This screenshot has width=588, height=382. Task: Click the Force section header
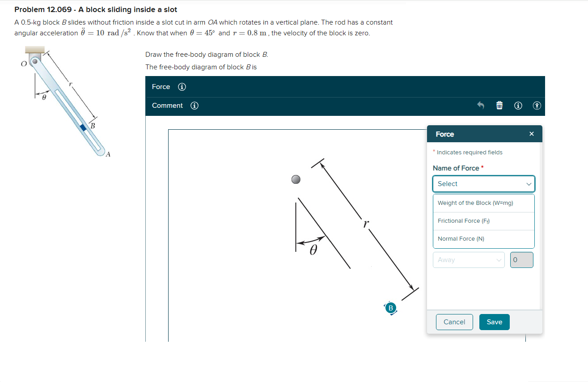pos(161,87)
